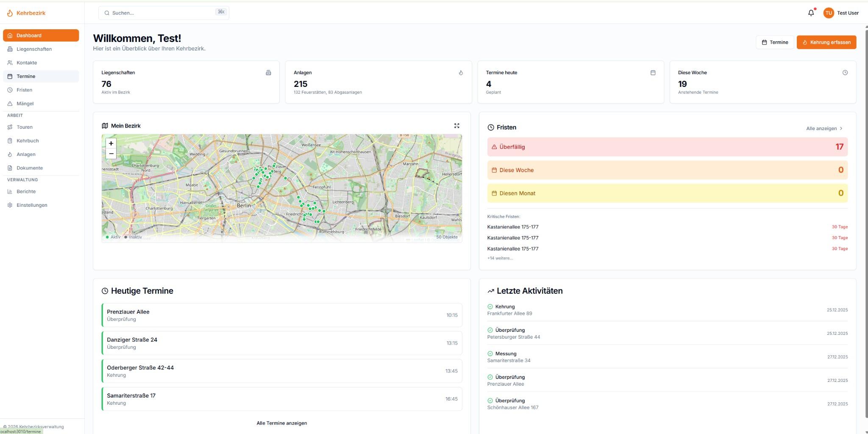
Task: Open the TU user avatar
Action: 828,13
